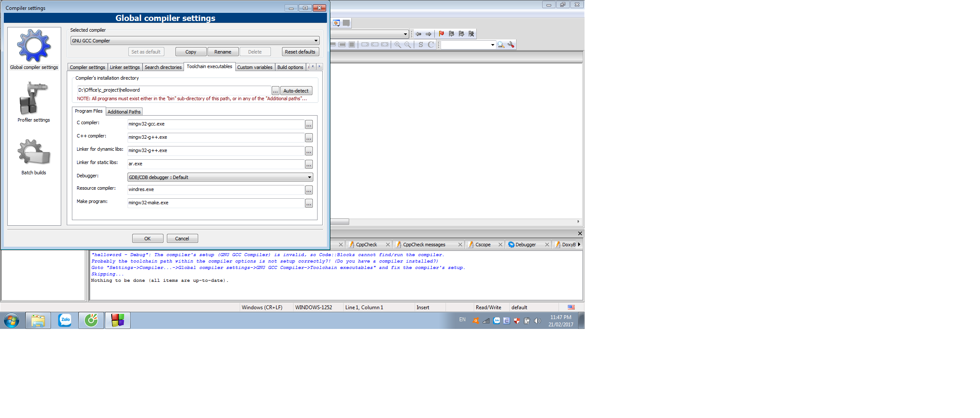Viewport: 980px width, 418px height.
Task: Click the Rename compiler button
Action: point(223,52)
